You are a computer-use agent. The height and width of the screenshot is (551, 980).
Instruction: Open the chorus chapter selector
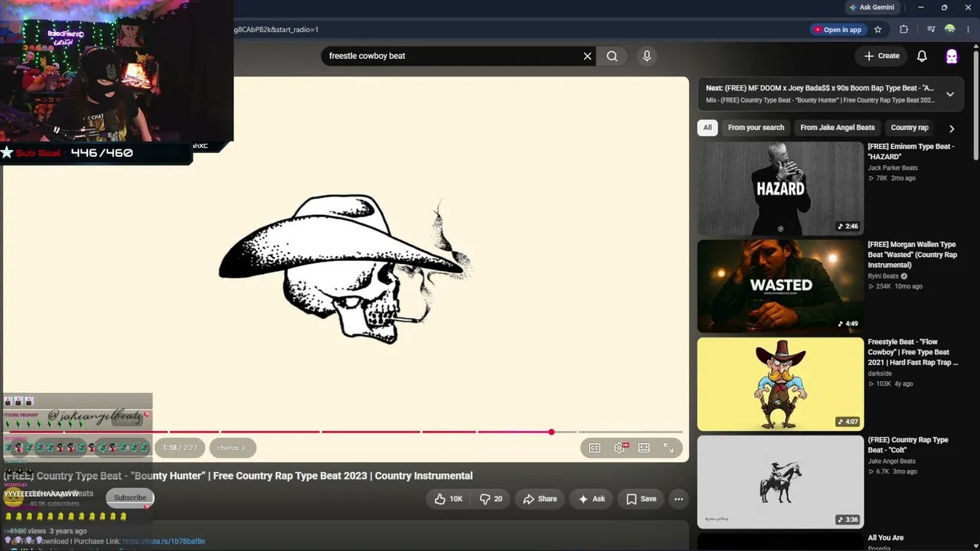coord(231,448)
